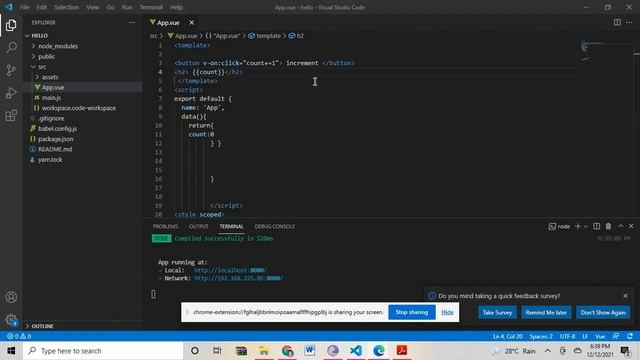Create a new terminal with plus icon

click(x=578, y=226)
